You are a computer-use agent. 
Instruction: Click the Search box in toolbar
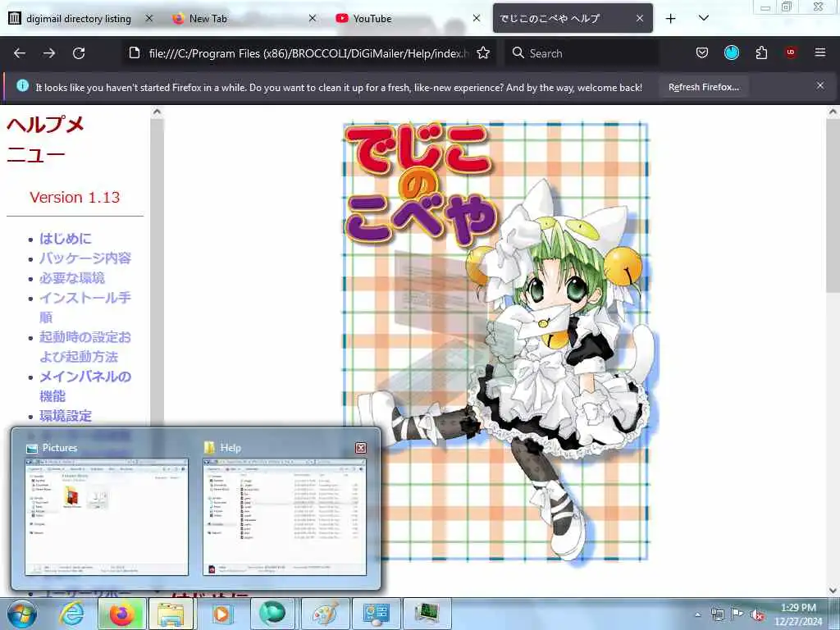point(582,53)
